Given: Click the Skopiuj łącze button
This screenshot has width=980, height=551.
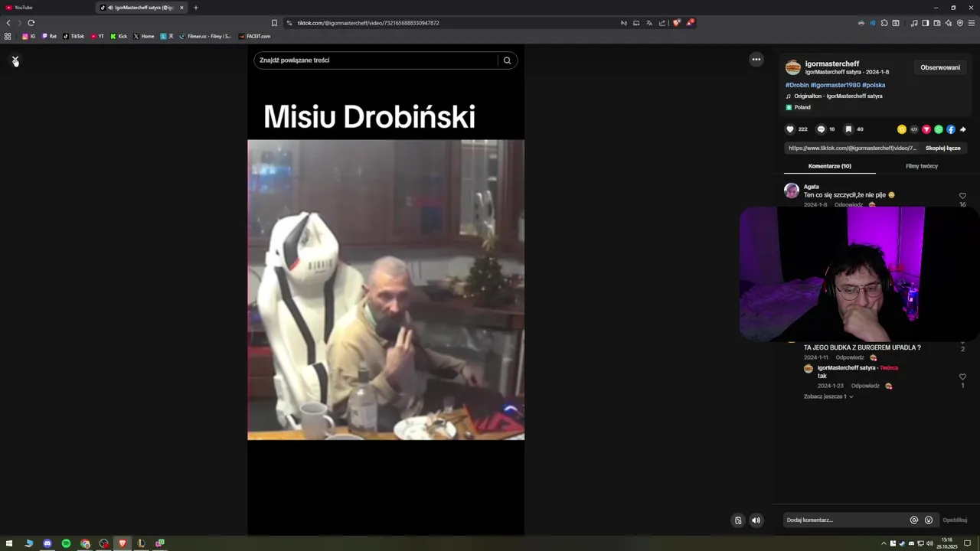Looking at the screenshot, I should click(x=942, y=148).
